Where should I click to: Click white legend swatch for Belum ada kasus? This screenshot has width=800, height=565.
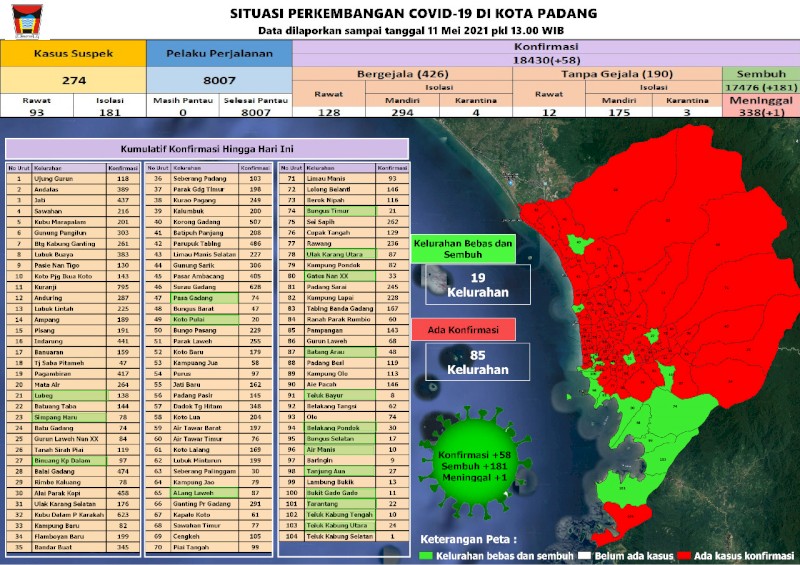tap(585, 556)
